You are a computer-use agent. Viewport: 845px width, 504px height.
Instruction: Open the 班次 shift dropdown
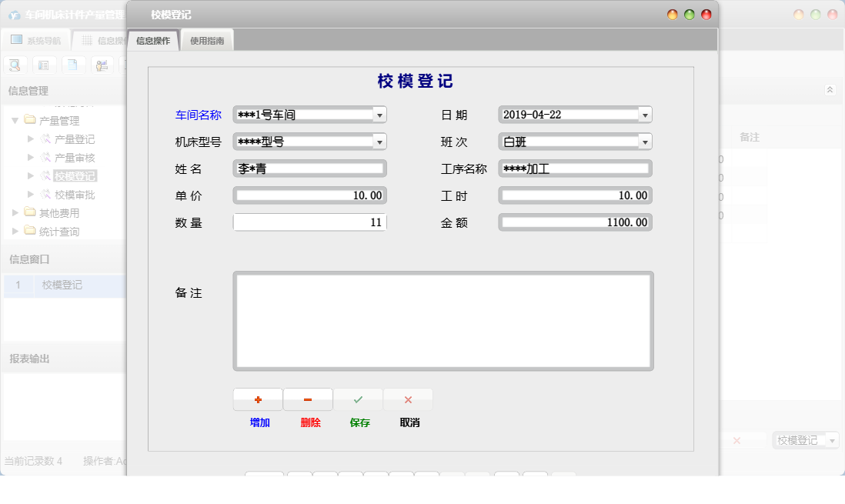click(645, 141)
